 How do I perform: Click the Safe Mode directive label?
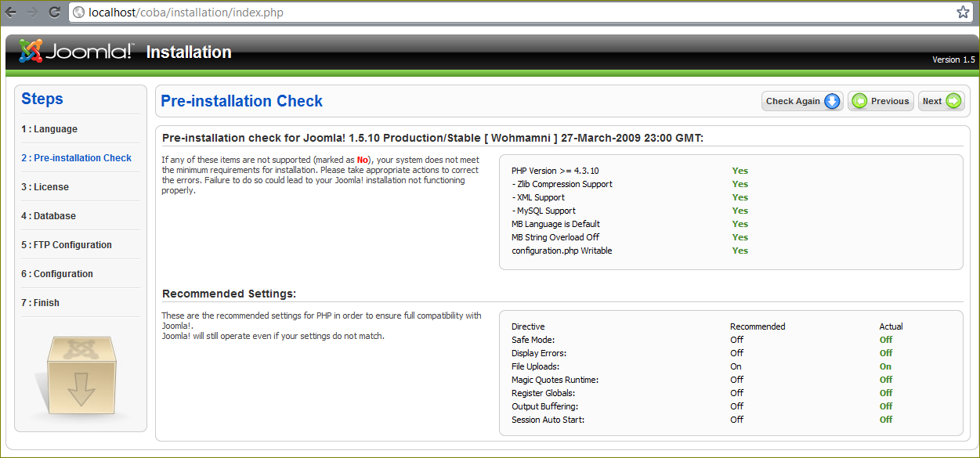point(533,340)
